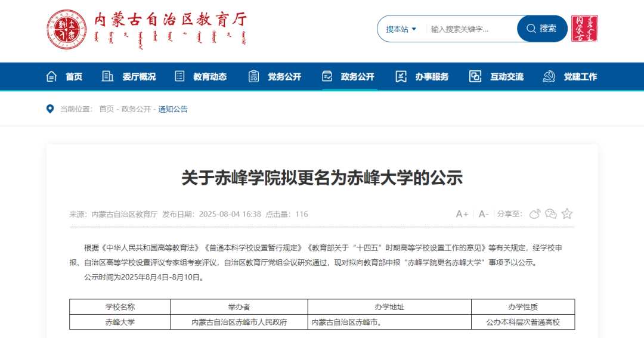Go to the 首页 home menu
This screenshot has height=338, width=644.
pos(64,76)
